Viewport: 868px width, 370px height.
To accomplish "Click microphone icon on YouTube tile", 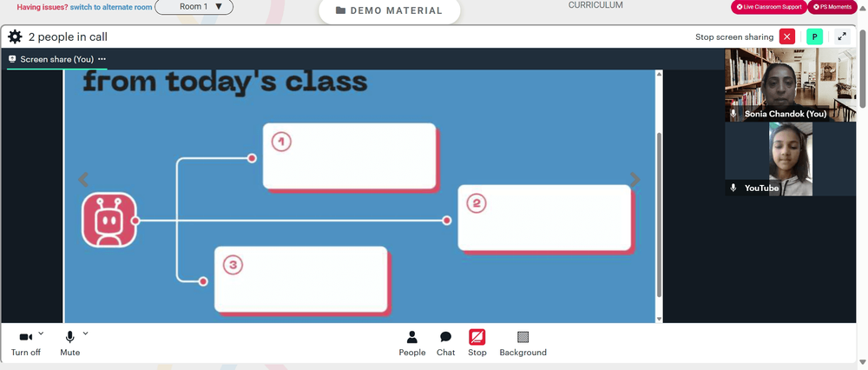I will (733, 188).
